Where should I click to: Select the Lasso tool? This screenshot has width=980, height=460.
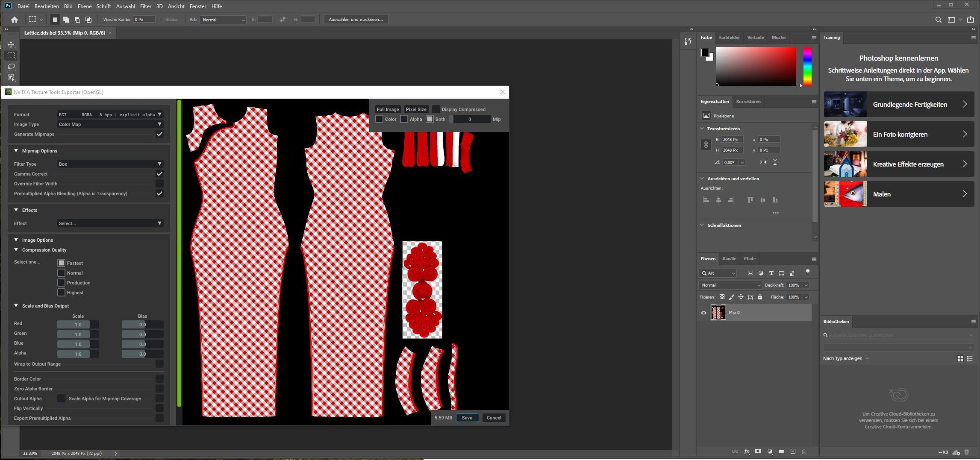tap(11, 67)
